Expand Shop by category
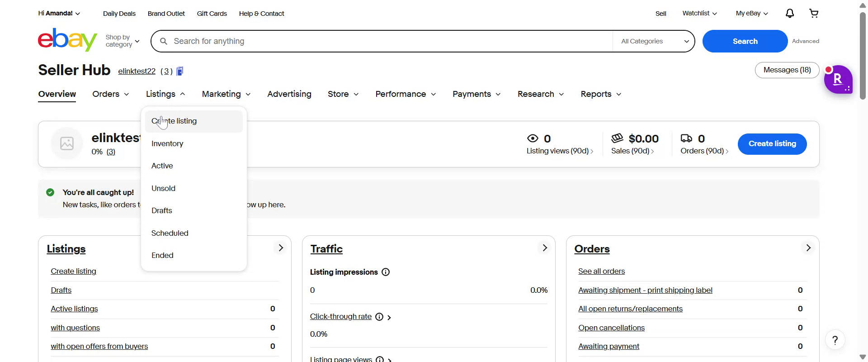 click(x=123, y=41)
